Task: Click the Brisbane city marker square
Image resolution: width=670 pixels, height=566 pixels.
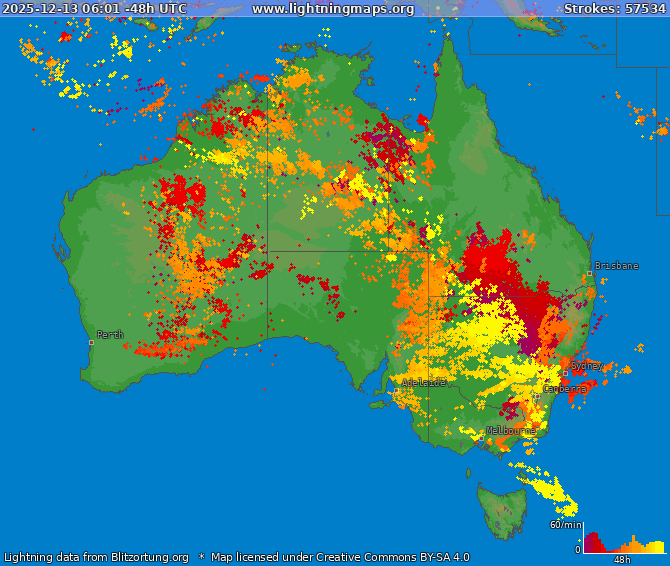Action: (x=590, y=273)
